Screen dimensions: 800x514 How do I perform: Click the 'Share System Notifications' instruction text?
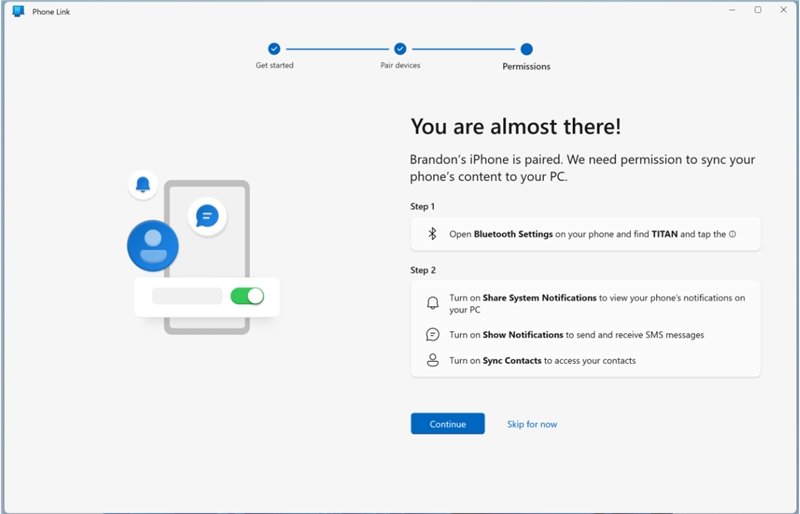(x=597, y=303)
